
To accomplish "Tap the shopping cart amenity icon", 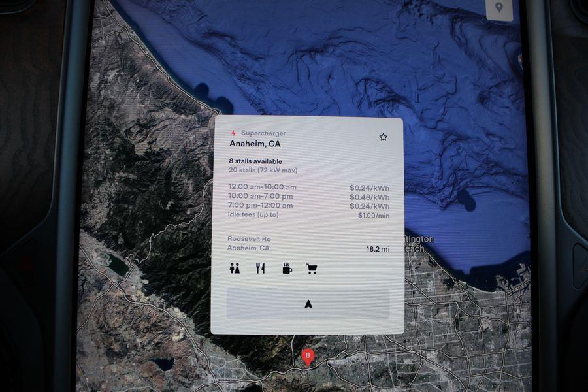I will point(312,269).
